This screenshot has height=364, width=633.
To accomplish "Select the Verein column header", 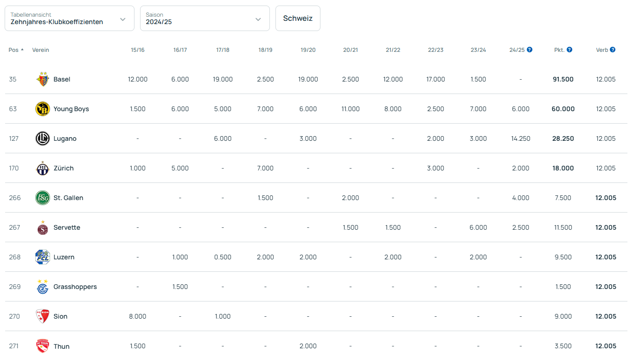I will [40, 50].
